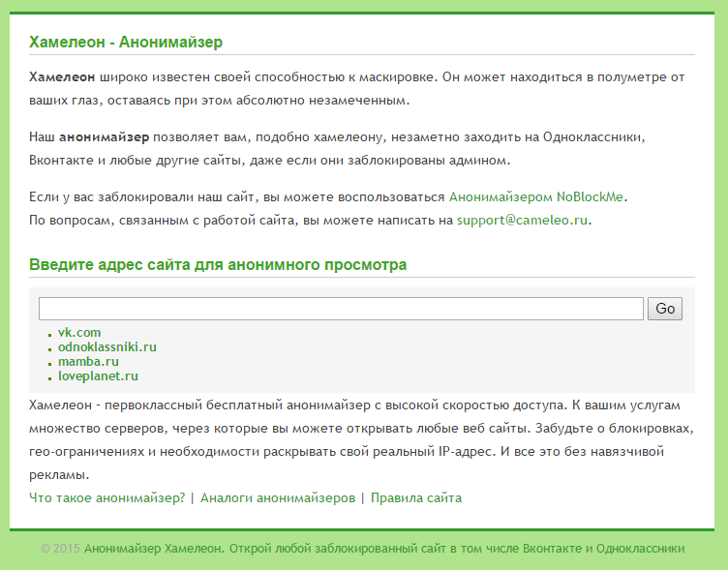
Task: Open the "Что такое анонимайзер?" link
Action: (x=106, y=497)
